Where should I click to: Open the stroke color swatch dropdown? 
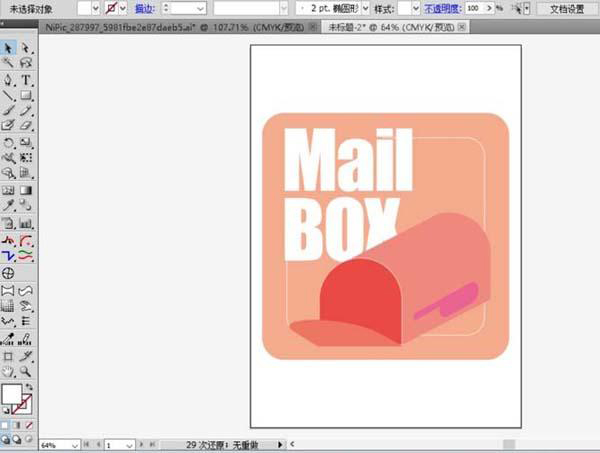point(123,8)
